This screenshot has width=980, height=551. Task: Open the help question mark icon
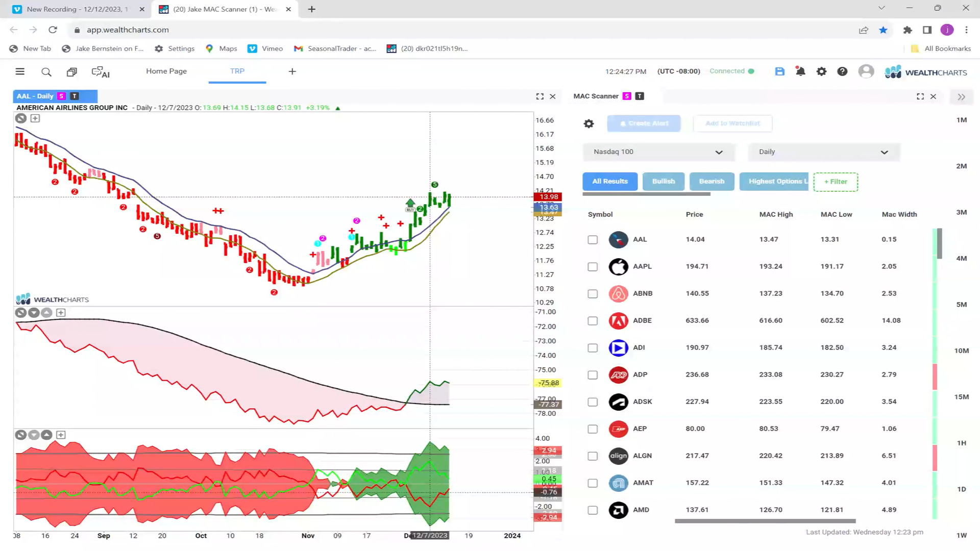pyautogui.click(x=842, y=71)
